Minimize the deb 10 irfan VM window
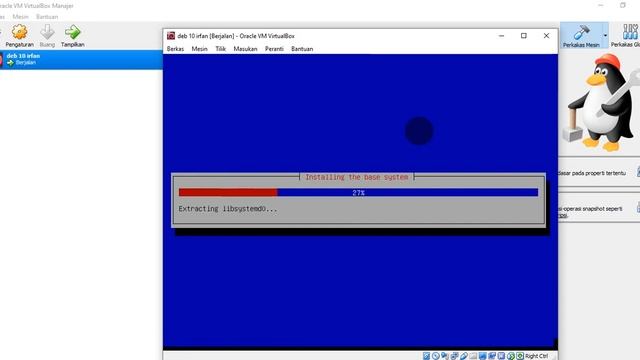640x360 pixels. tap(501, 36)
